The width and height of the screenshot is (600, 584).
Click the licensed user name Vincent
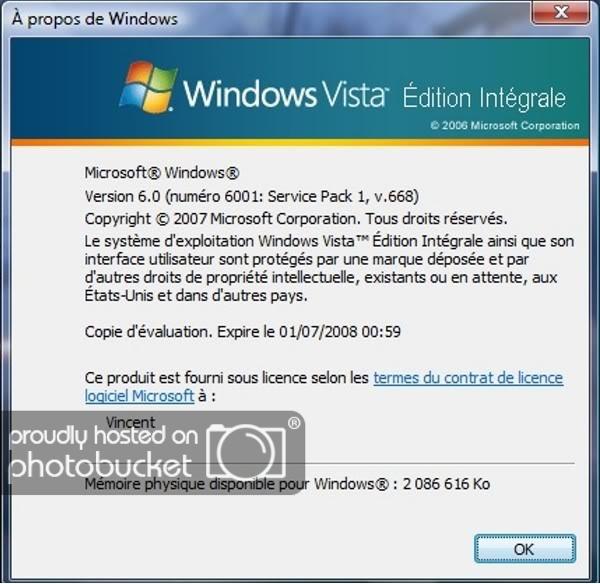click(130, 422)
